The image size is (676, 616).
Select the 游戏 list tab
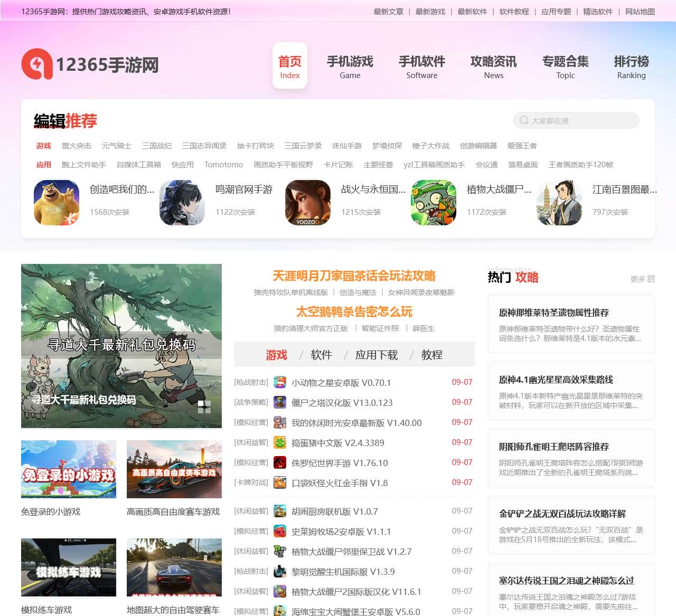tap(277, 355)
